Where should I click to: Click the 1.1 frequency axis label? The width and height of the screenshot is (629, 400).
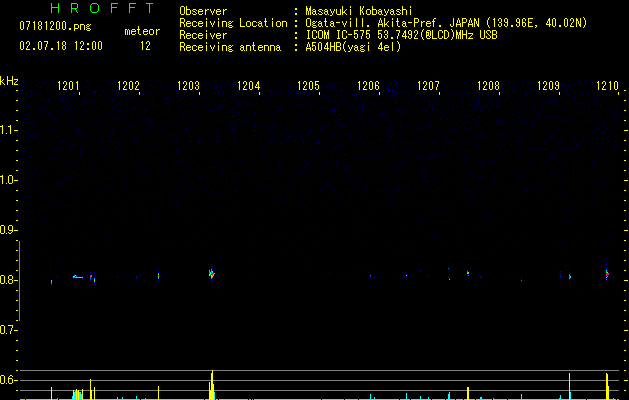8,130
